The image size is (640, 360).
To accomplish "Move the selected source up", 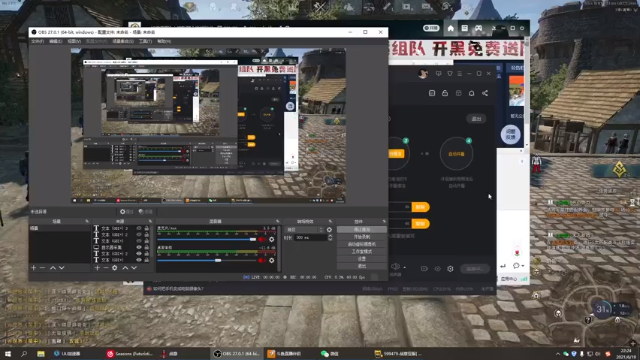I will (x=125, y=268).
